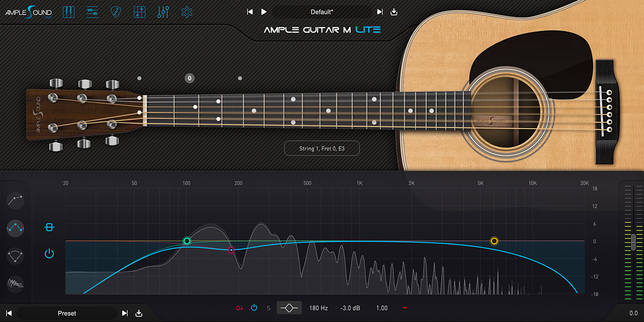The image size is (644, 322).
Task: Click the Ample Guitar M Lite title
Action: 322,30
